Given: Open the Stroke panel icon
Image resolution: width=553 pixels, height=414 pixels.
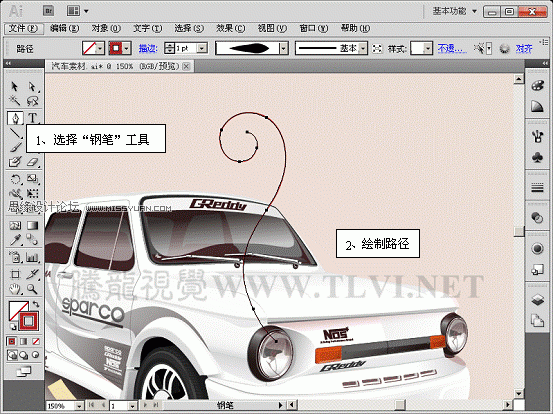Looking at the screenshot, I should pos(537,188).
